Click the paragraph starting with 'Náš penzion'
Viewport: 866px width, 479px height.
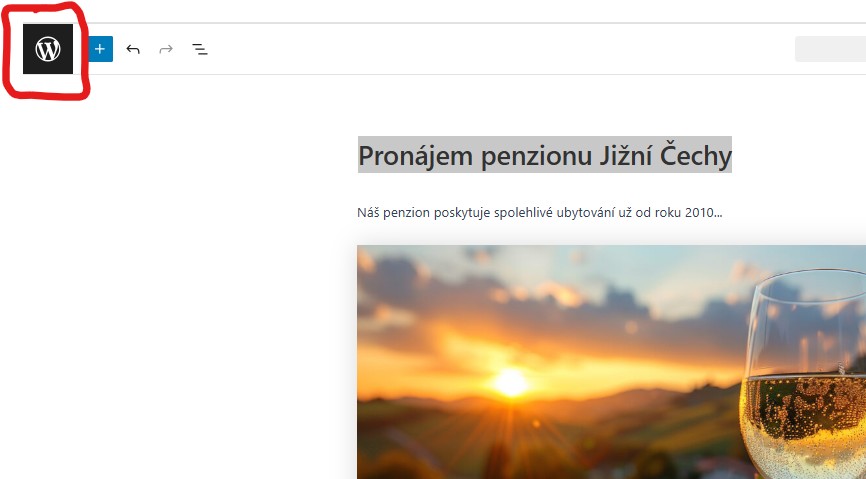coord(539,213)
